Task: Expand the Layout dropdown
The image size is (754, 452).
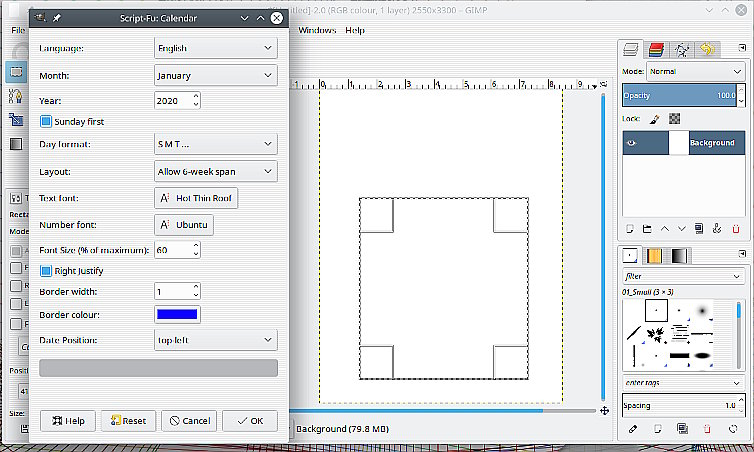Action: point(215,172)
